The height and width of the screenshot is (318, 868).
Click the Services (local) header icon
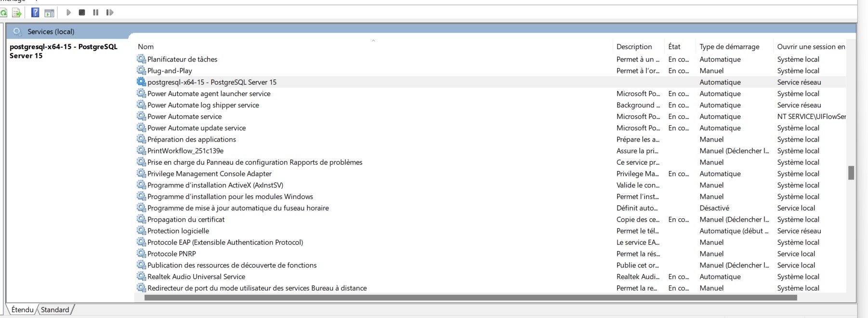tap(17, 31)
